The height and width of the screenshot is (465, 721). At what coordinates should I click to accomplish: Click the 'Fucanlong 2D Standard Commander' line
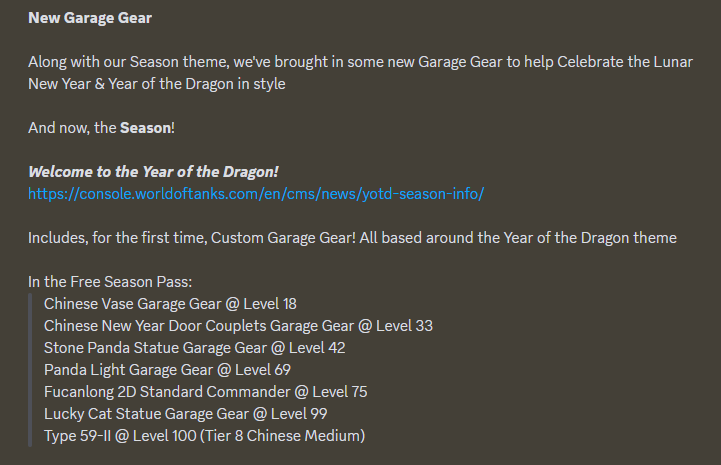click(206, 392)
